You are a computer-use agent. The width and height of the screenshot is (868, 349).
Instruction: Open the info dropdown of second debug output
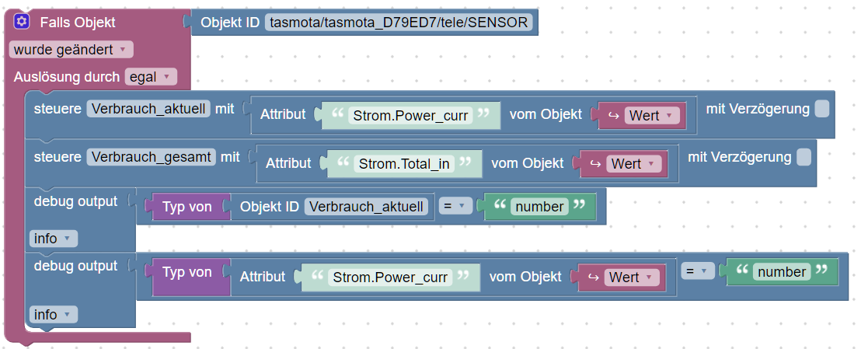click(54, 315)
